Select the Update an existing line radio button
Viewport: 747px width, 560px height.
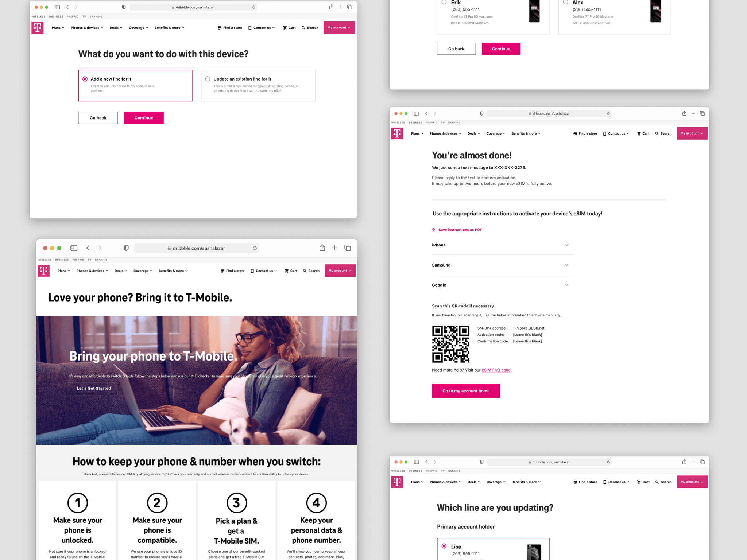coord(208,79)
